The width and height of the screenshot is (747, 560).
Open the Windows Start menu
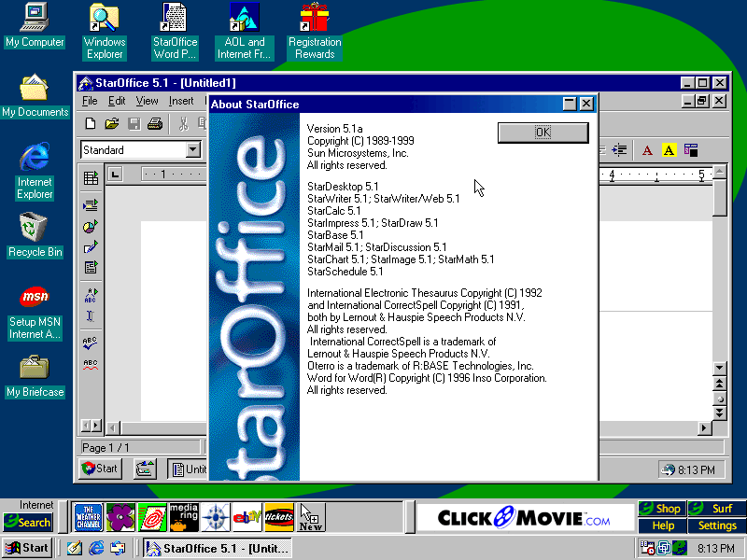[27, 548]
